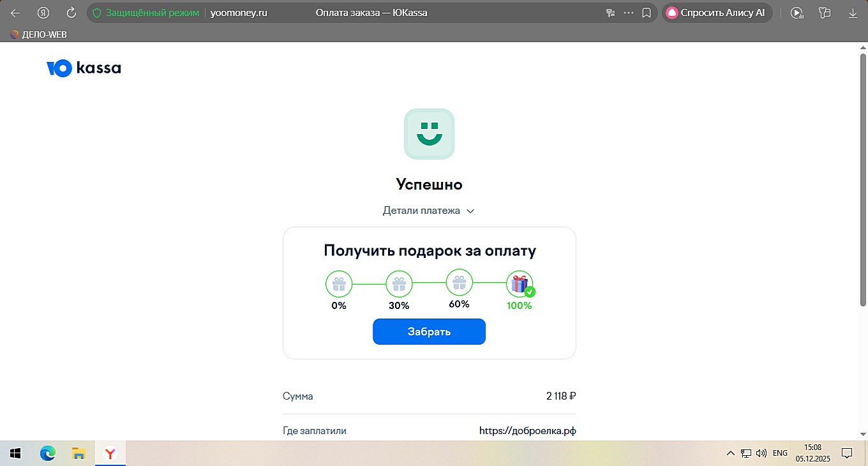Open Microsoft Edge from the taskbar
The image size is (868, 466).
47,453
